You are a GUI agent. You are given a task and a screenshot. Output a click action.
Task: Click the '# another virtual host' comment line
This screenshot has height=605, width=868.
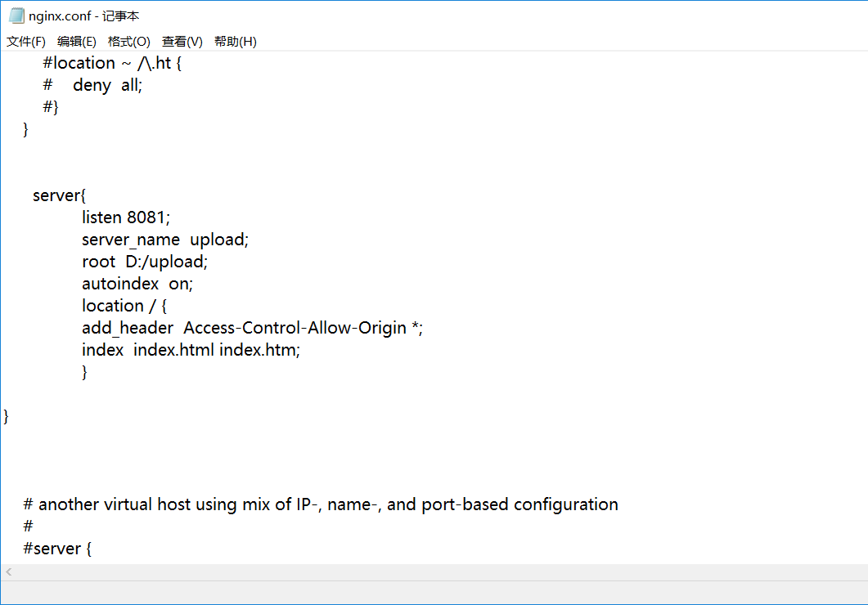(x=321, y=504)
